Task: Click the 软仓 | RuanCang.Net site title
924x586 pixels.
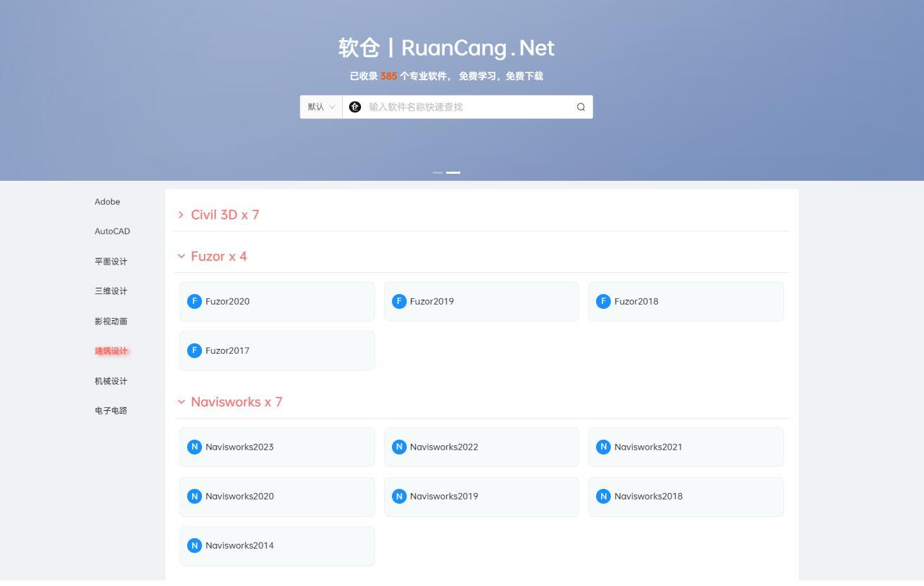Action: coord(446,48)
